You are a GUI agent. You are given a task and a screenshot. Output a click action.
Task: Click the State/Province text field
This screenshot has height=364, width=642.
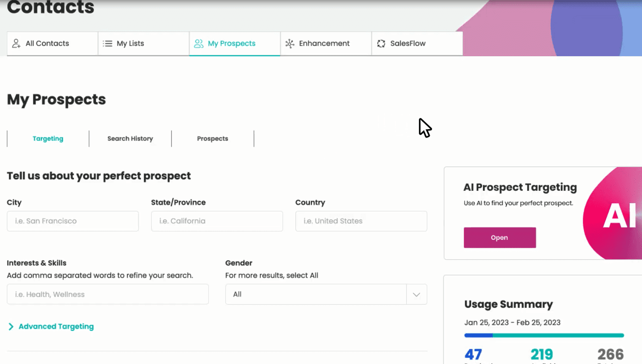(x=217, y=221)
